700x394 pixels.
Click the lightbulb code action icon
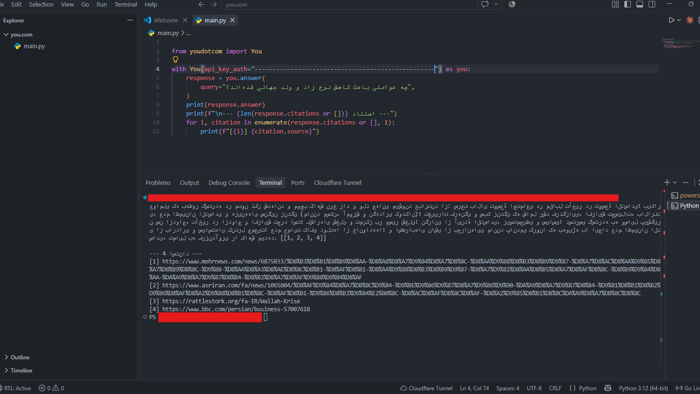[175, 59]
